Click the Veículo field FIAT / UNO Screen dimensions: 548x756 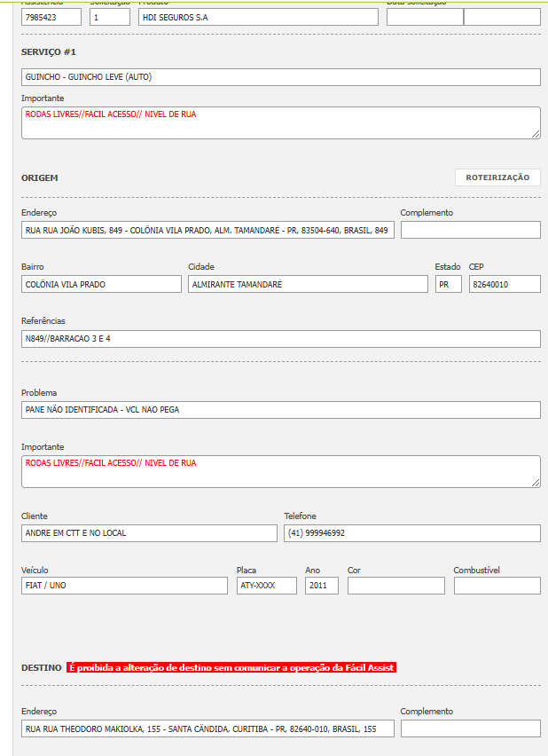click(x=124, y=586)
